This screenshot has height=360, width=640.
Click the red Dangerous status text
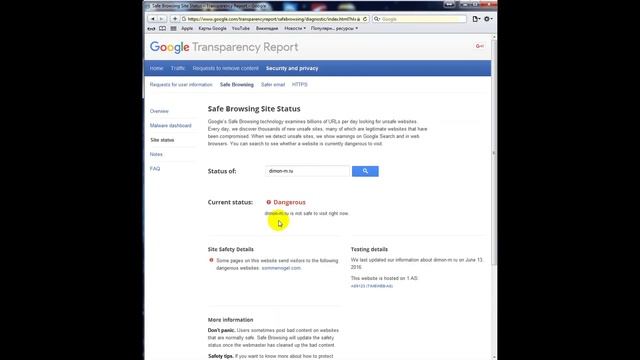(x=289, y=202)
